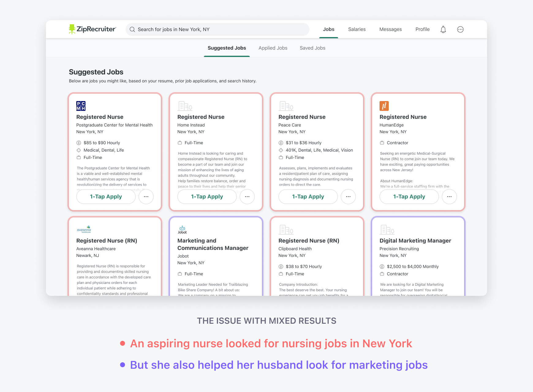
Task: Click the Precision Recruiting company name
Action: coord(399,249)
